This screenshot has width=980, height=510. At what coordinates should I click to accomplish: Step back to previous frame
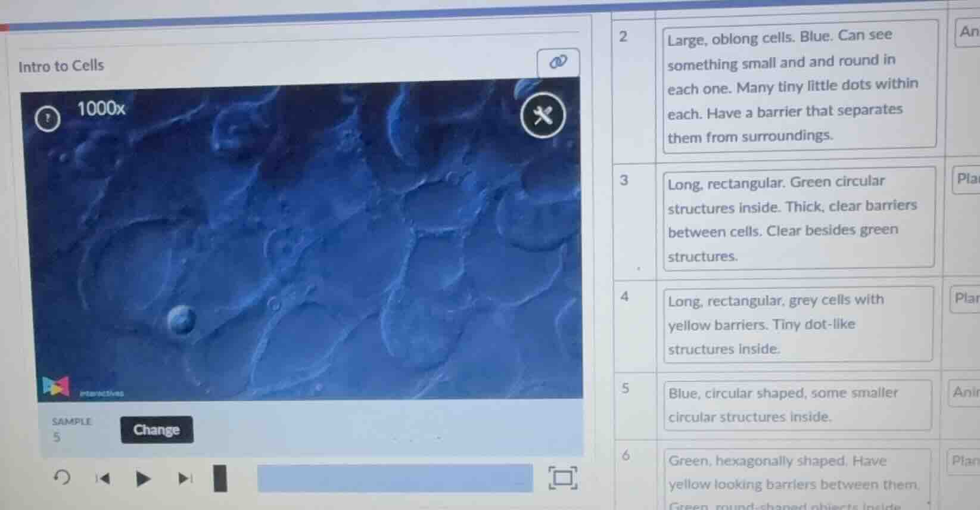click(103, 478)
